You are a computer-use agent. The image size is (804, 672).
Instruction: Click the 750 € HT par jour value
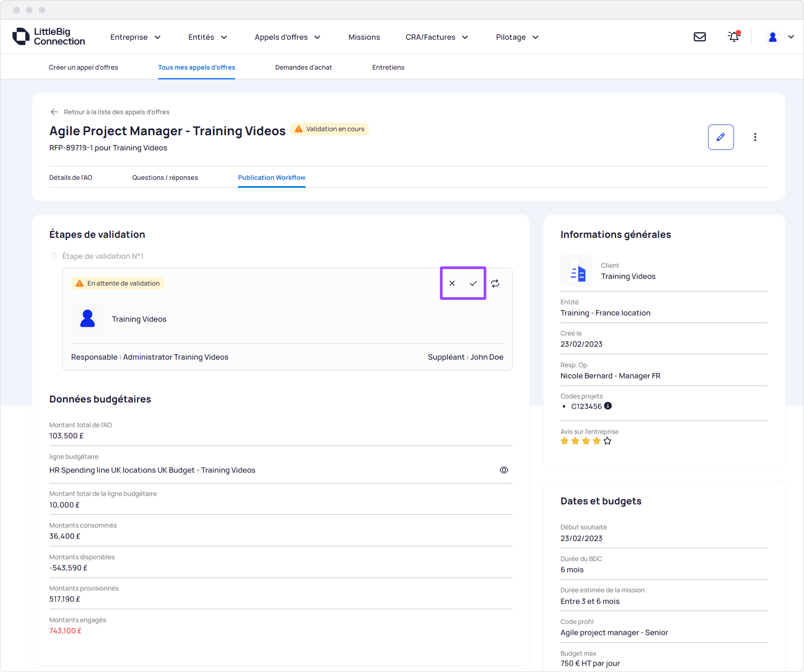(590, 664)
